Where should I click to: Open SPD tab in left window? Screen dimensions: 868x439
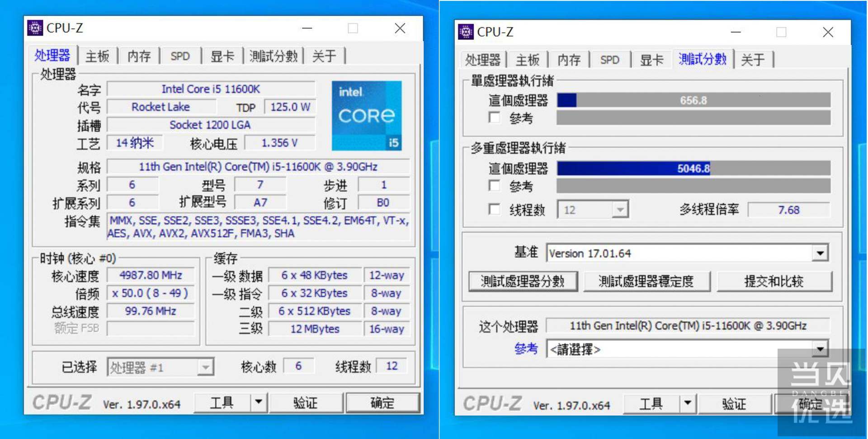[x=180, y=56]
